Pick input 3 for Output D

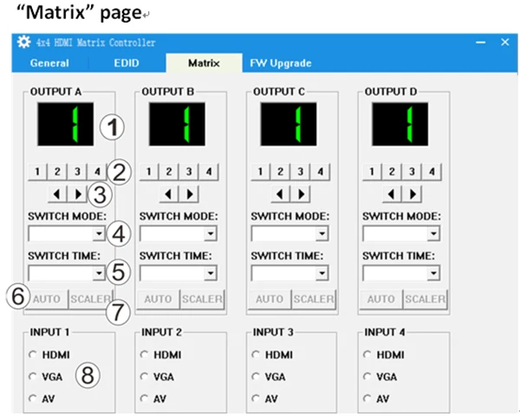coord(412,171)
